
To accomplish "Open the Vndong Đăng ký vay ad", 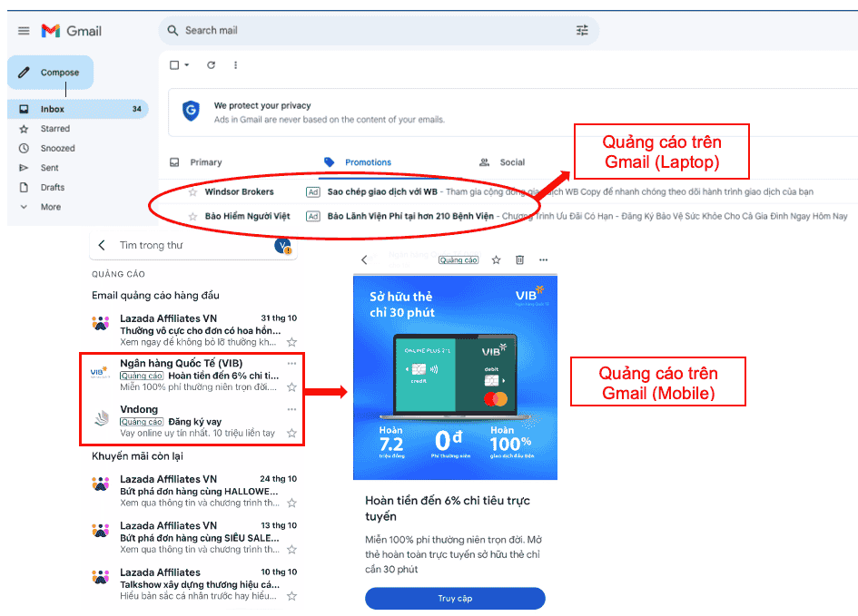I will coord(194,422).
